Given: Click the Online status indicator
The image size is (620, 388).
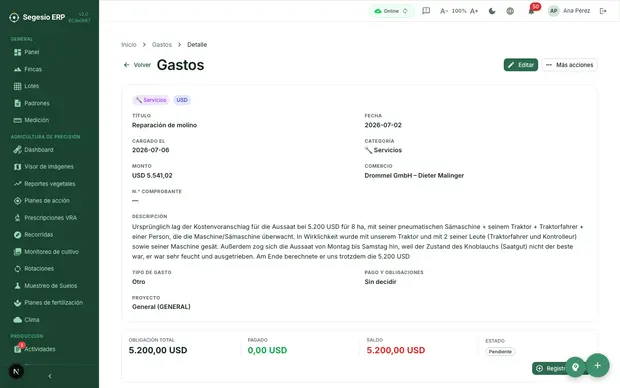Looking at the screenshot, I should [x=391, y=11].
